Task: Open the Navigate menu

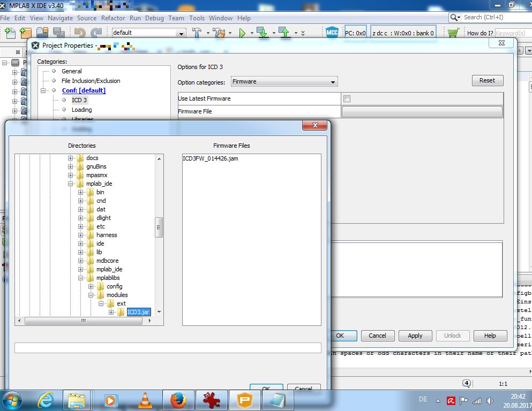Action: pyautogui.click(x=60, y=18)
